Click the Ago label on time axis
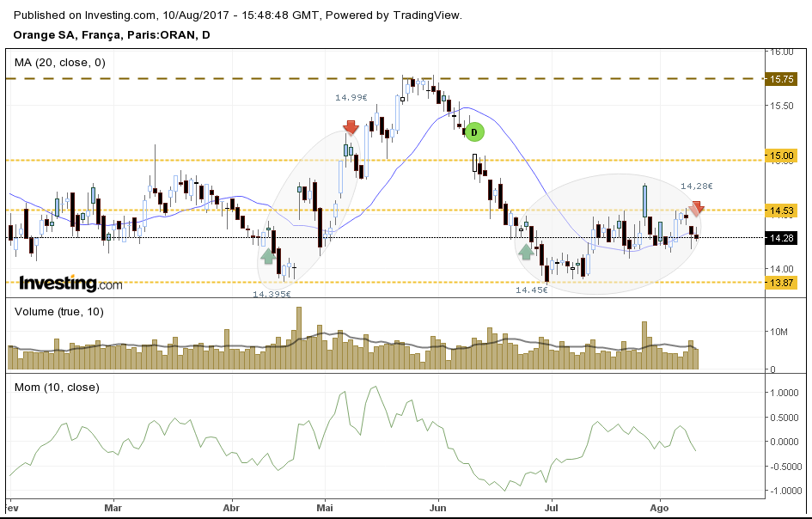812x519 pixels. 660,508
